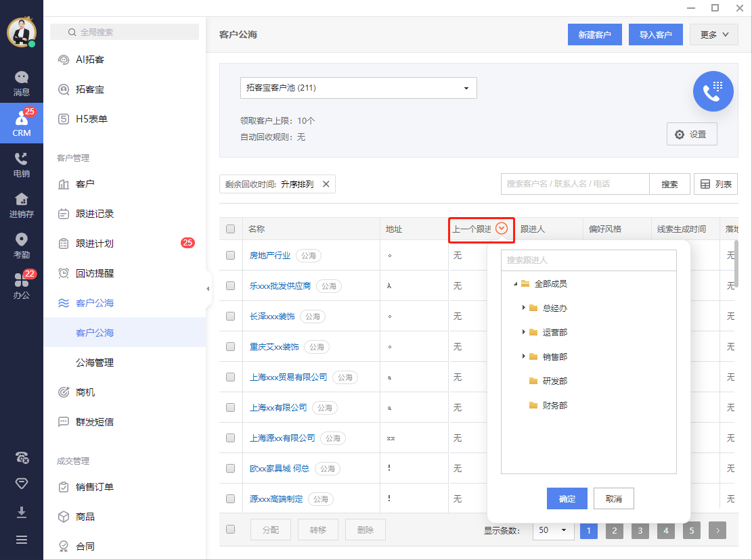
Task: Select the 财务部 department
Action: click(x=555, y=405)
